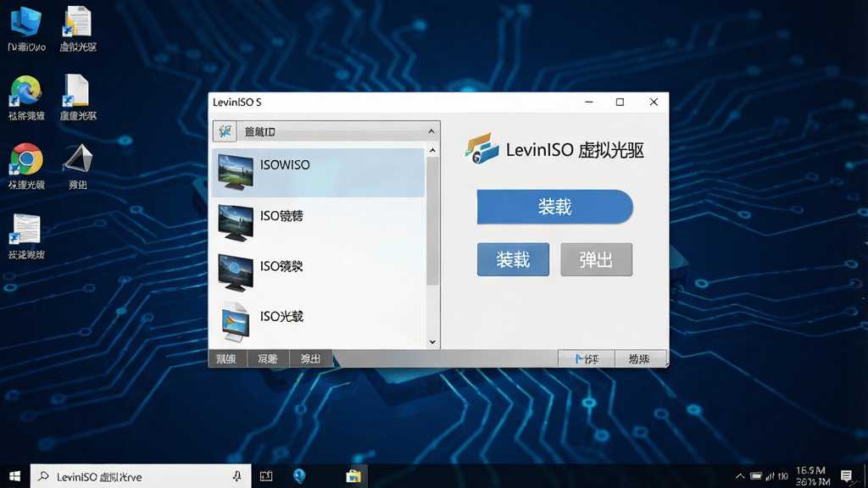
Task: Open the 虚拟光驱 lined document desktop shortcut
Action: 78,30
